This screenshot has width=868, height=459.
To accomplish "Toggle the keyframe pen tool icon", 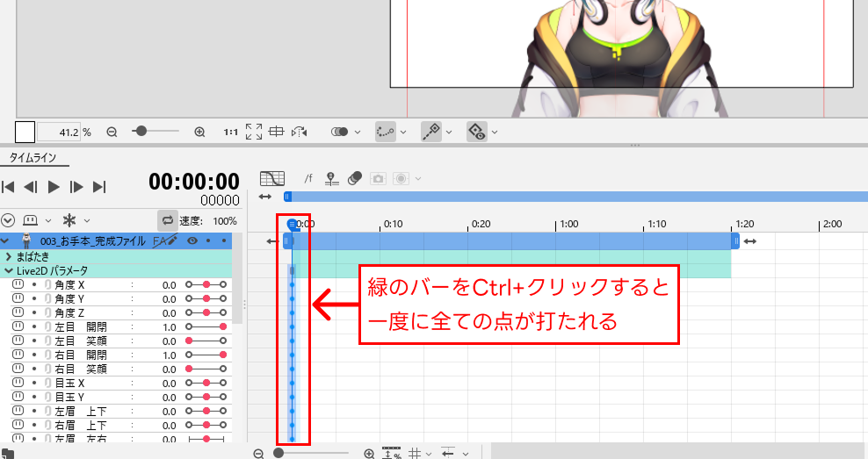I will (431, 132).
